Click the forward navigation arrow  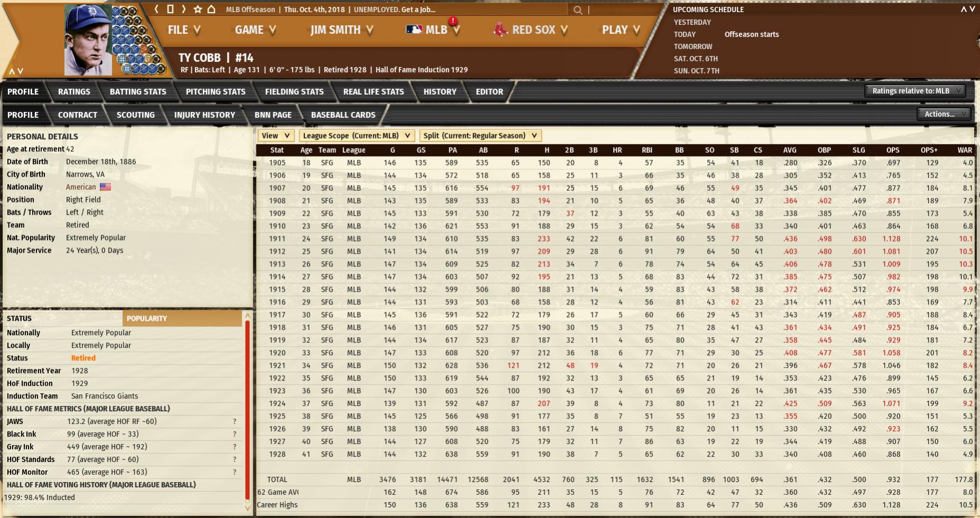(183, 10)
